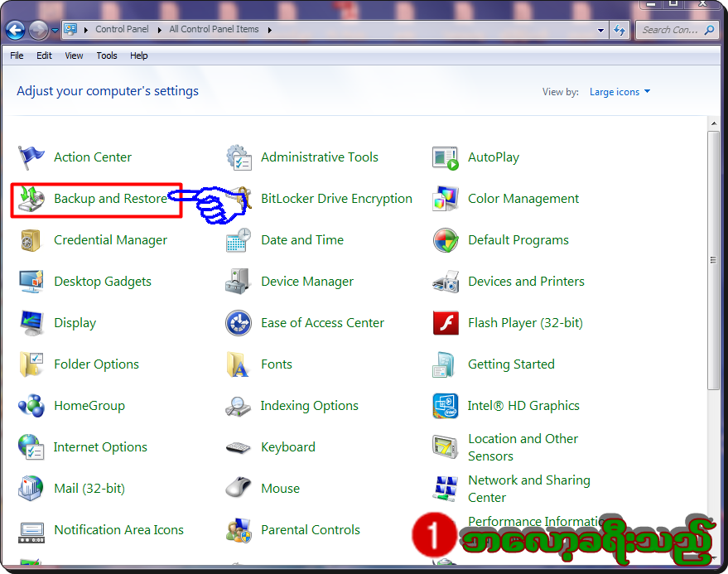This screenshot has width=728, height=574.
Task: Open the Backup and Restore link
Action: click(110, 199)
